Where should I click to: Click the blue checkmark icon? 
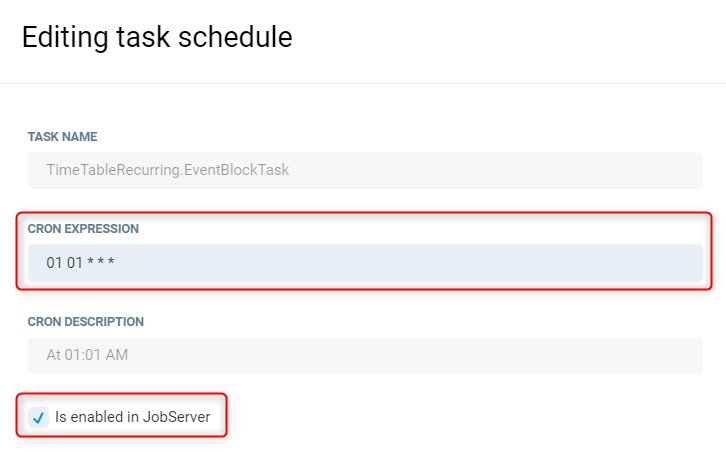(x=38, y=417)
